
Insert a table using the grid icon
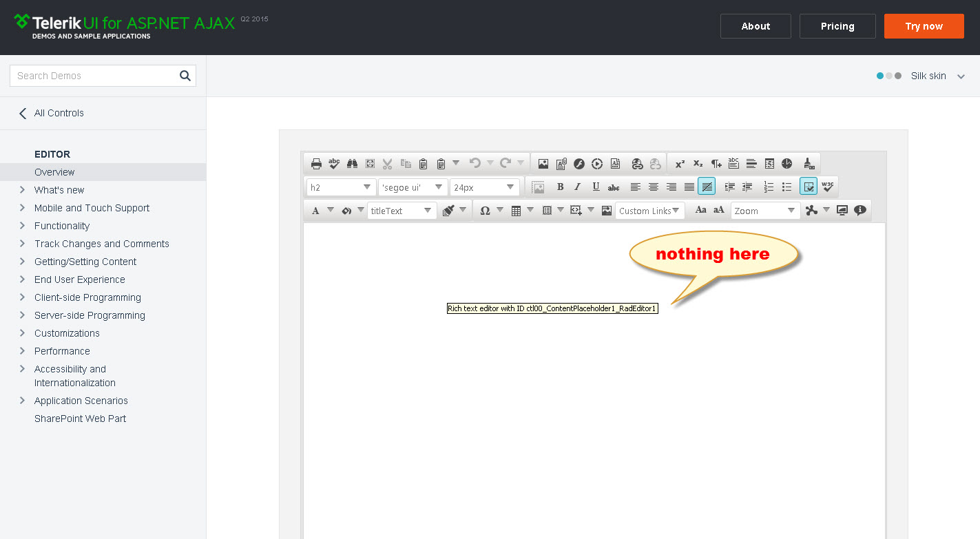pos(516,211)
